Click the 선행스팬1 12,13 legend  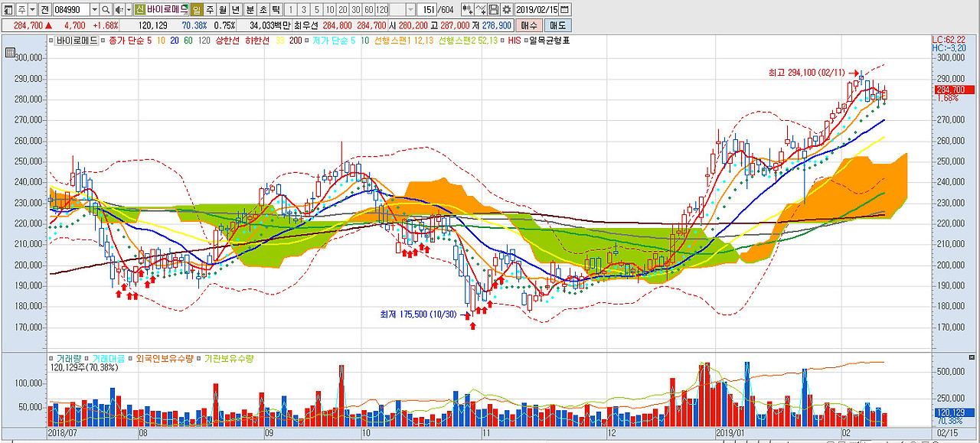404,41
